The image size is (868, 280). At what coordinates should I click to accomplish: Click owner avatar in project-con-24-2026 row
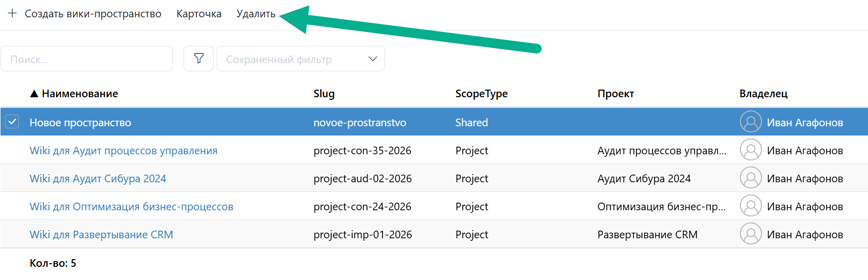[750, 206]
